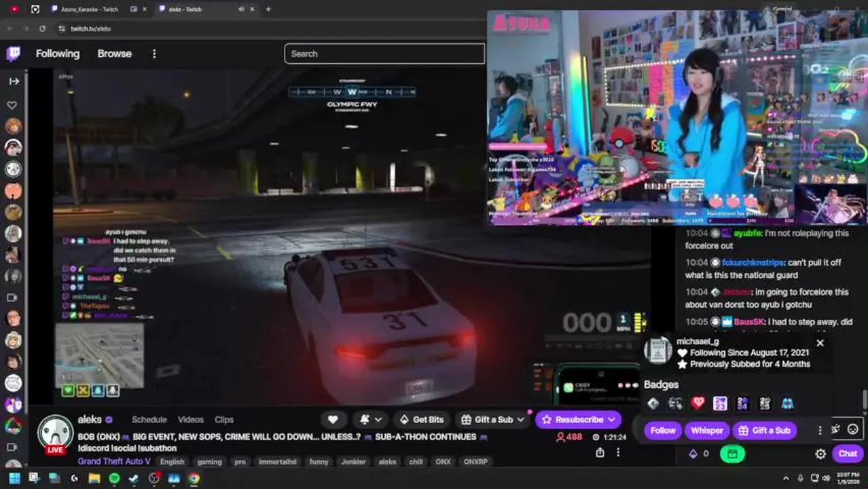Click the immortalhd tag
This screenshot has width=868, height=489.
[x=278, y=462]
